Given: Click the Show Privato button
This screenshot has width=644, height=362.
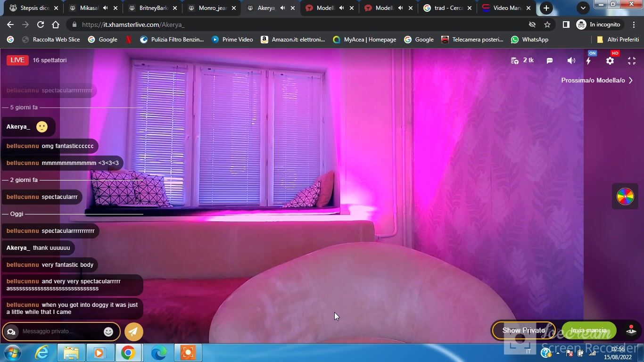Looking at the screenshot, I should 524,330.
